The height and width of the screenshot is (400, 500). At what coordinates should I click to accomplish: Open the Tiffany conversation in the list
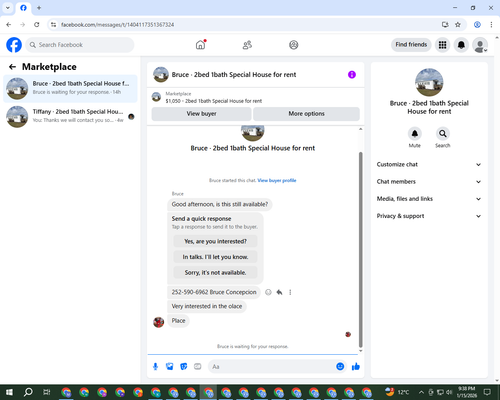click(70, 116)
